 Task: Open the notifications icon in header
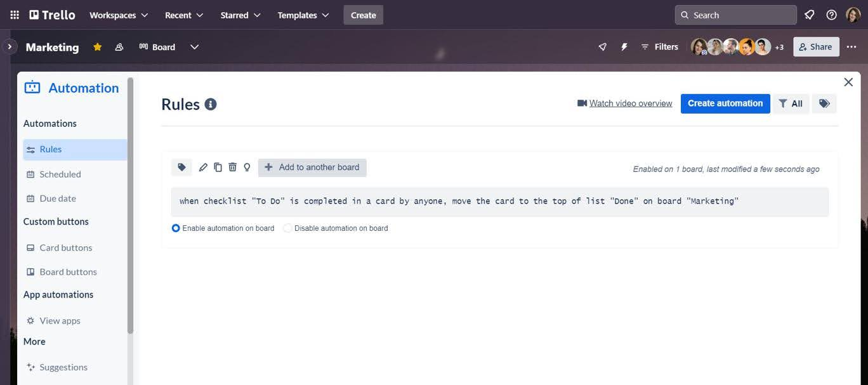click(x=809, y=15)
